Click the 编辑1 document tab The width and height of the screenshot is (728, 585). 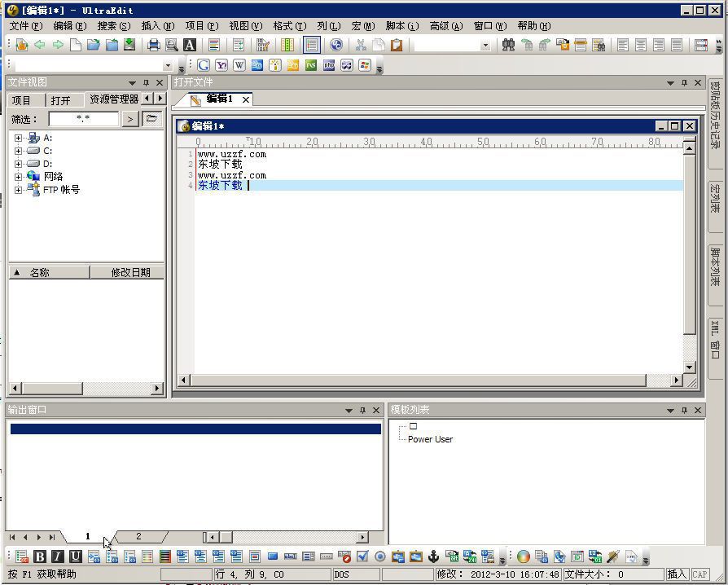[x=219, y=99]
